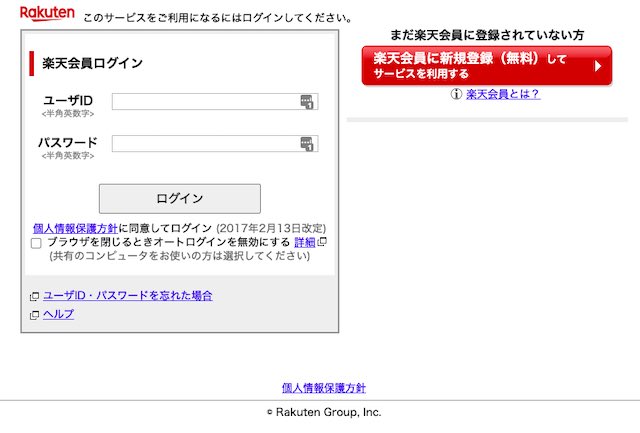Click the white arrow on the red registration button
640x433 pixels.
(597, 66)
